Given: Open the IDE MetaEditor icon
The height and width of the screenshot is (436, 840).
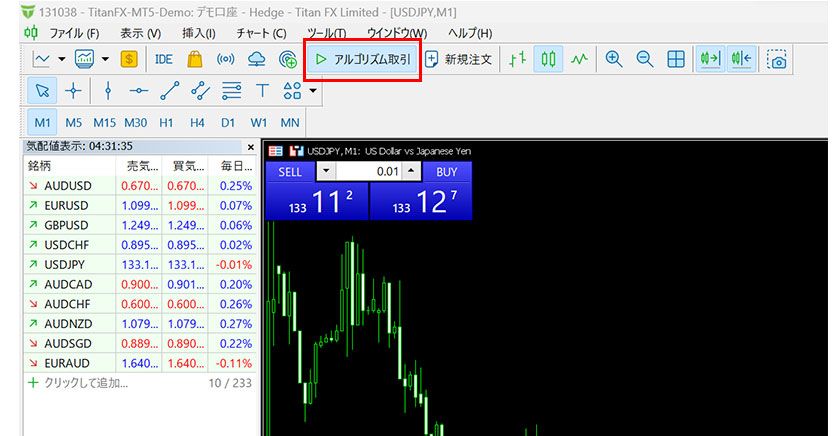Looking at the screenshot, I should (164, 59).
